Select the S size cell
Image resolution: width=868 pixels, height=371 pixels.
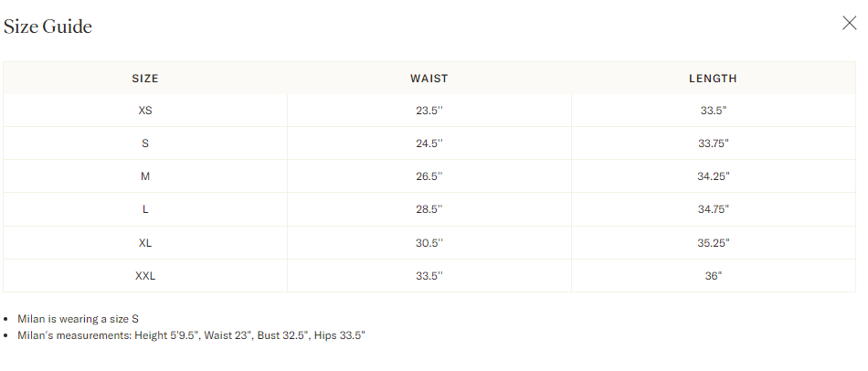(x=145, y=143)
